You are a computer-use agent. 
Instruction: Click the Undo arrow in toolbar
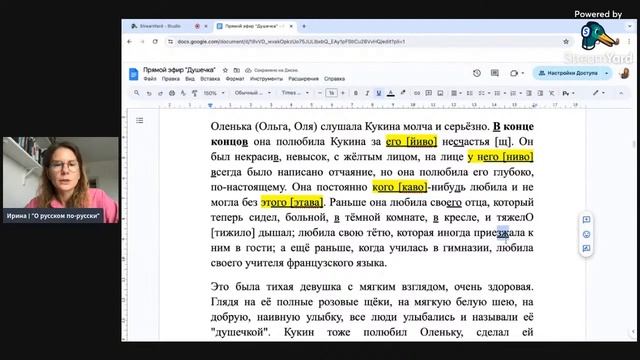pyautogui.click(x=149, y=93)
